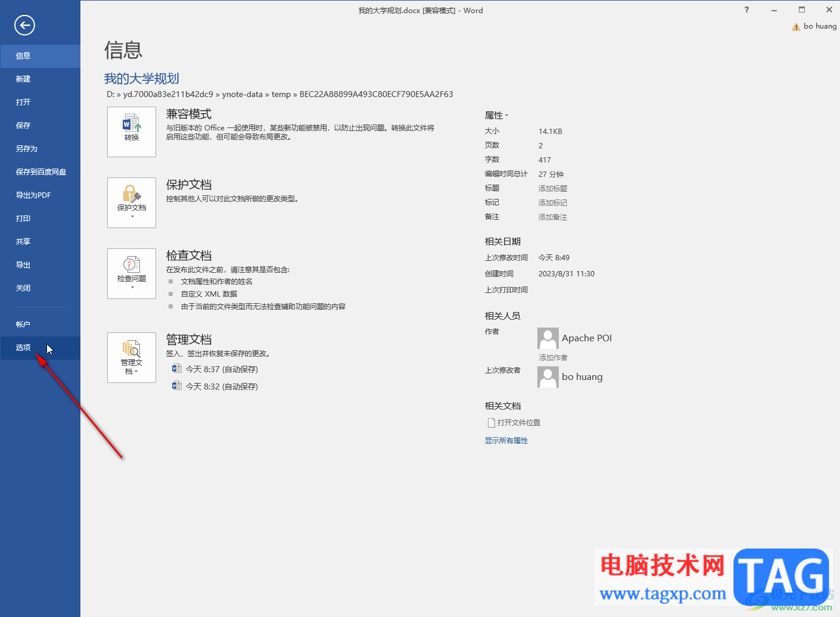This screenshot has height=617, width=840.
Task: Click the Add Tag (添加标记) field
Action: 553,203
